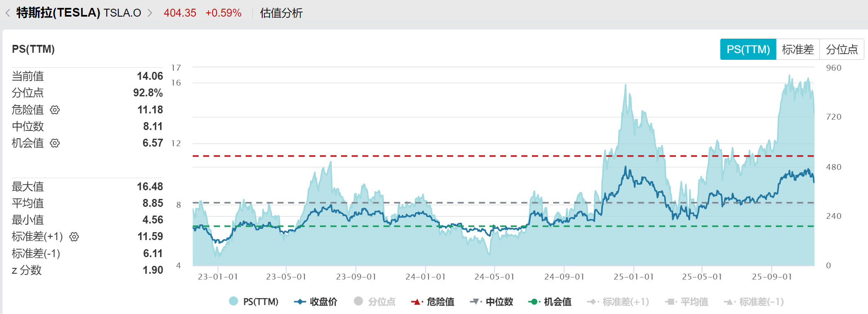Toggle 危险值 line in legend
The width and height of the screenshot is (868, 314).
pos(433,302)
